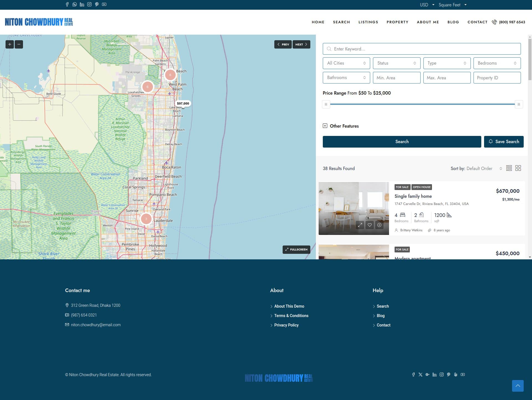Open the Privacy Policy link in the footer
Viewport: 532px width, 400px height.
pyautogui.click(x=286, y=325)
